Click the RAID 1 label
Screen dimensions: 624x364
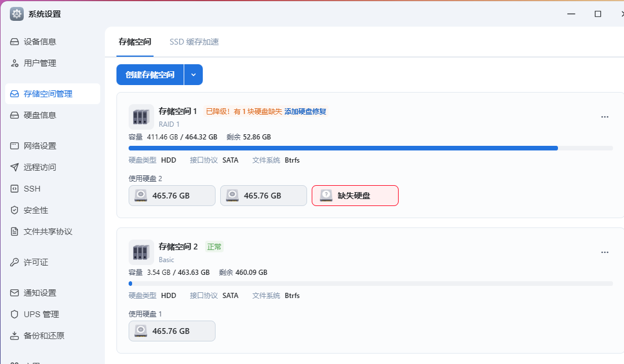[169, 124]
